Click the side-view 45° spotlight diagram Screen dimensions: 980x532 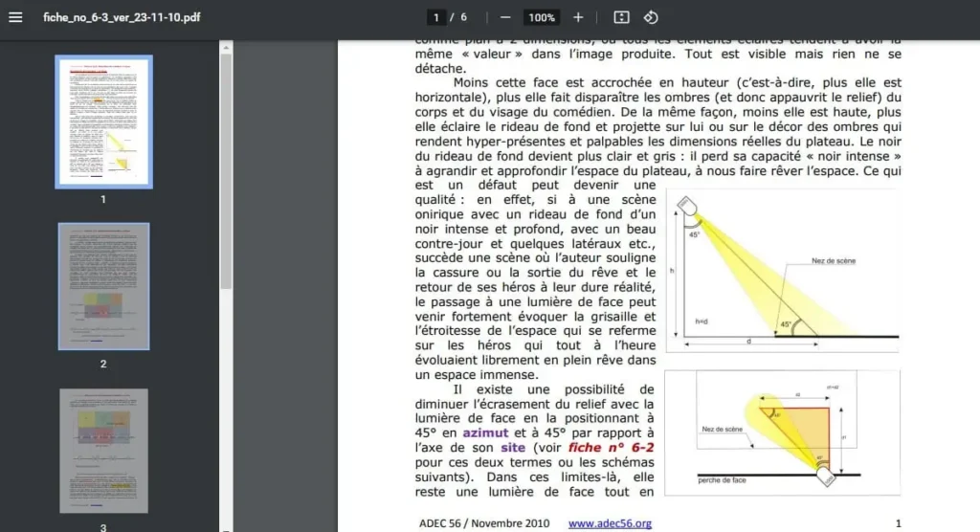[x=783, y=271]
